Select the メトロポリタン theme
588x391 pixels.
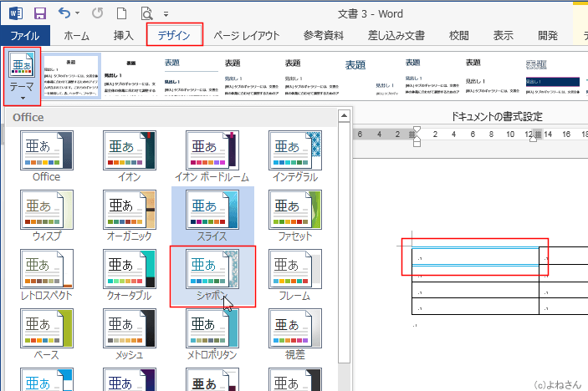click(x=212, y=334)
